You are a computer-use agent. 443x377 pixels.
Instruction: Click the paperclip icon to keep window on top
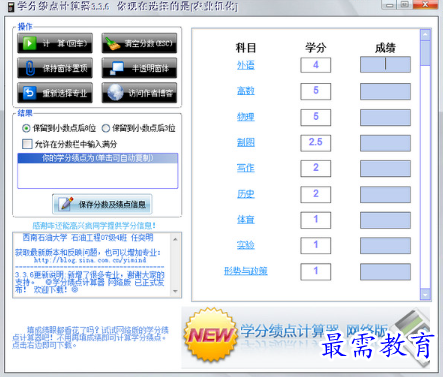(30, 68)
